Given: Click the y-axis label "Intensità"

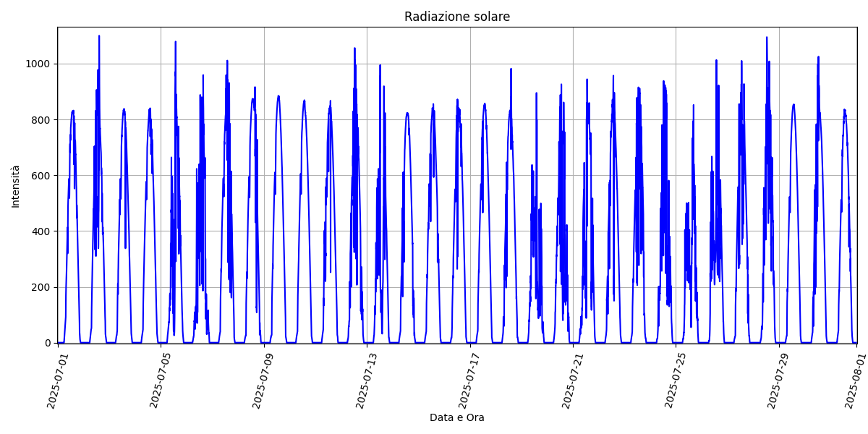Looking at the screenshot, I should click(x=15, y=186).
